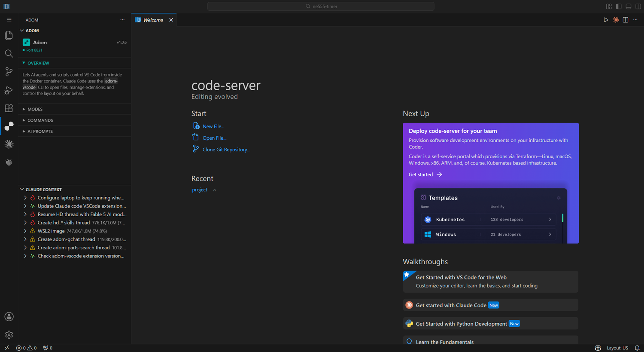Select Resume HD thread with Fable 5
Image resolution: width=644 pixels, height=352 pixels.
75,214
